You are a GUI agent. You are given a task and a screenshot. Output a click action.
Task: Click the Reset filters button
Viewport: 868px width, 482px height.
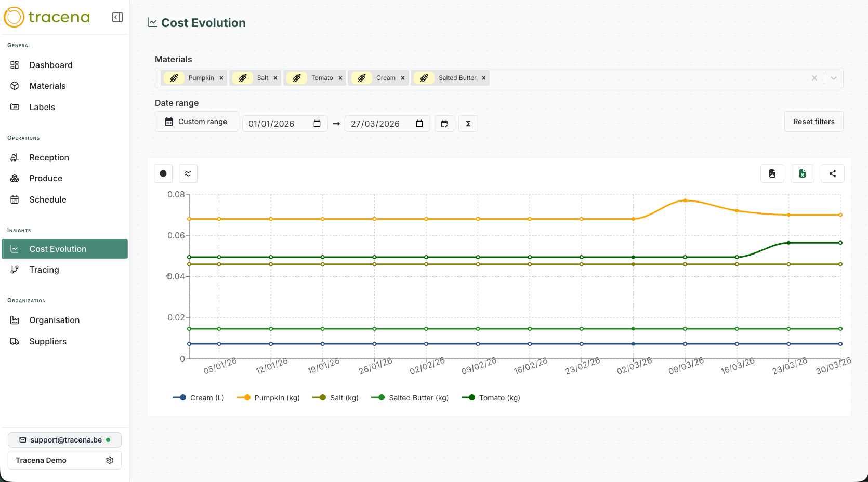(813, 122)
